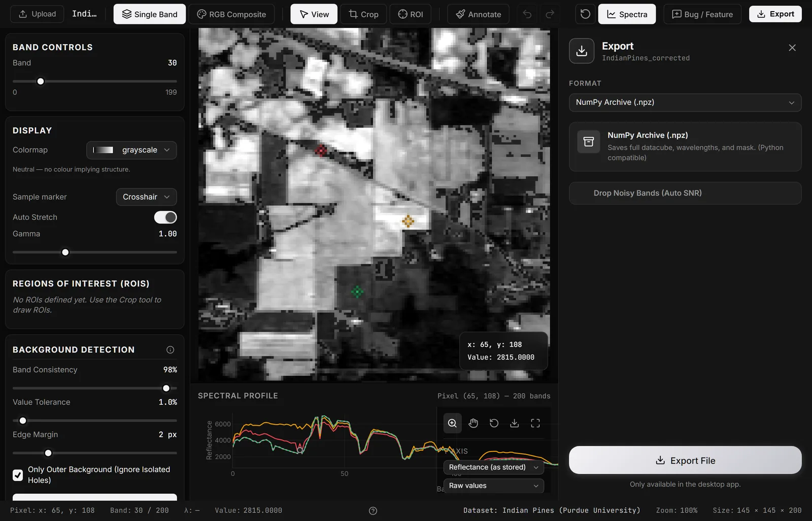Click the redo arrow icon
Image resolution: width=812 pixels, height=521 pixels.
pyautogui.click(x=550, y=14)
